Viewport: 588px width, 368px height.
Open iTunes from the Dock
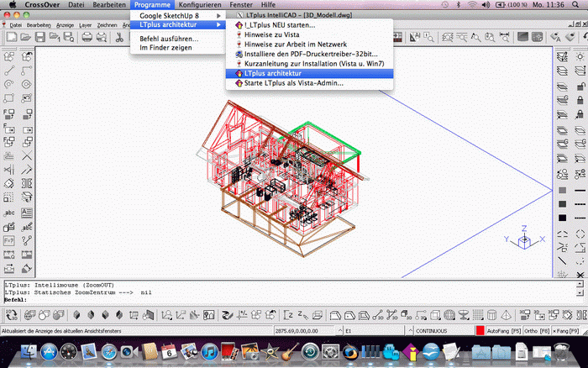click(x=209, y=352)
